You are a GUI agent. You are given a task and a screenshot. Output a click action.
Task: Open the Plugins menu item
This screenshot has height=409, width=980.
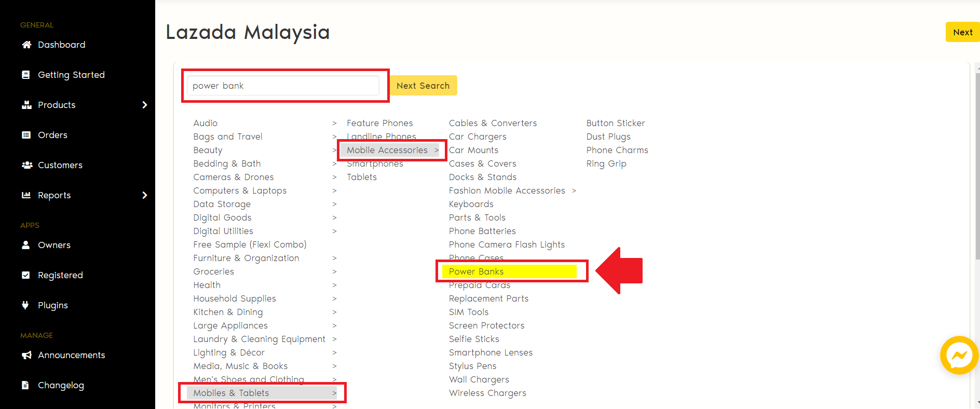53,305
